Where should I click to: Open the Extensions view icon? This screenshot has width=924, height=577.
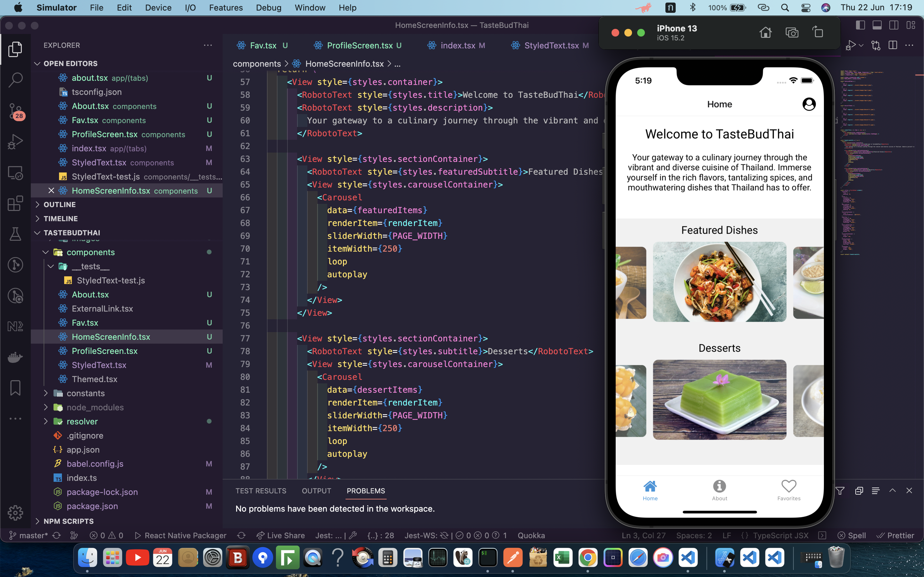pyautogui.click(x=15, y=204)
